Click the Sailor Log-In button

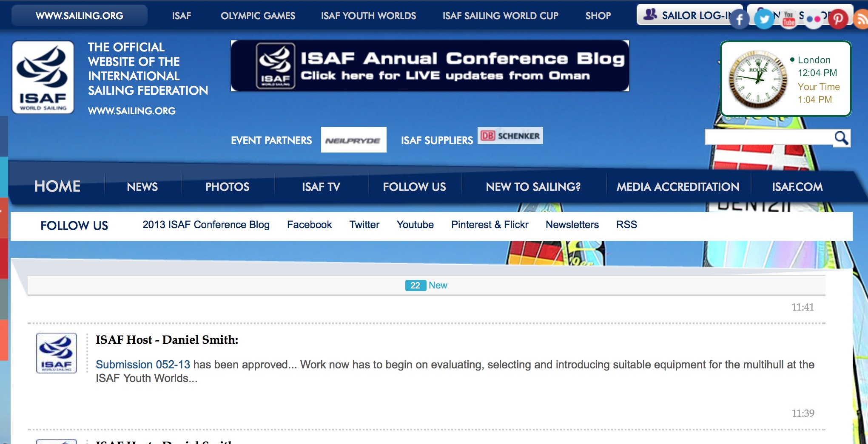689,15
